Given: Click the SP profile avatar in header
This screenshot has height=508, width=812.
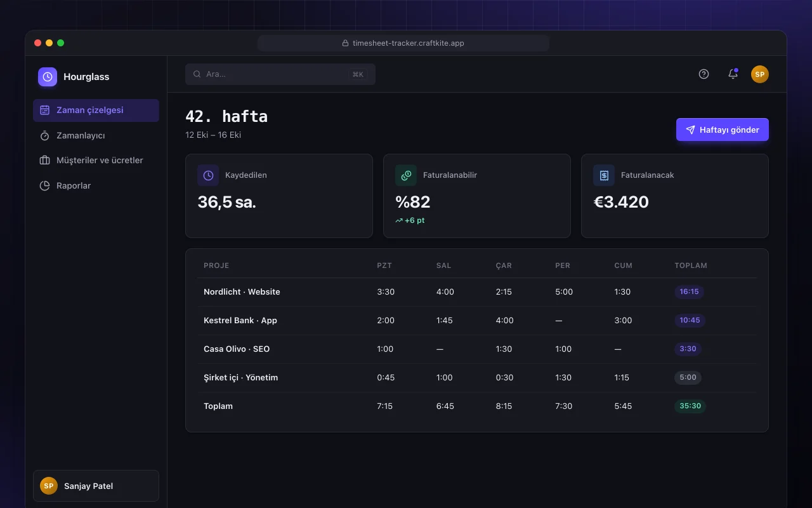Looking at the screenshot, I should [x=760, y=74].
